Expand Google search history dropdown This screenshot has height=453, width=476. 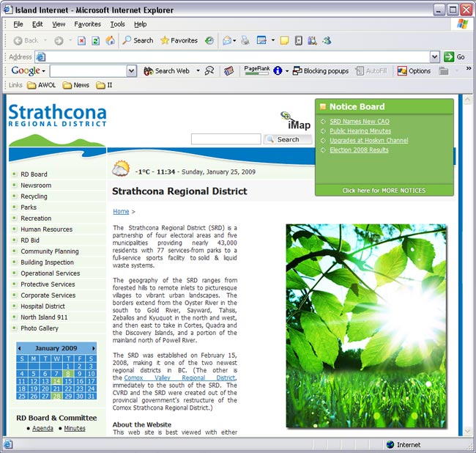tap(131, 71)
